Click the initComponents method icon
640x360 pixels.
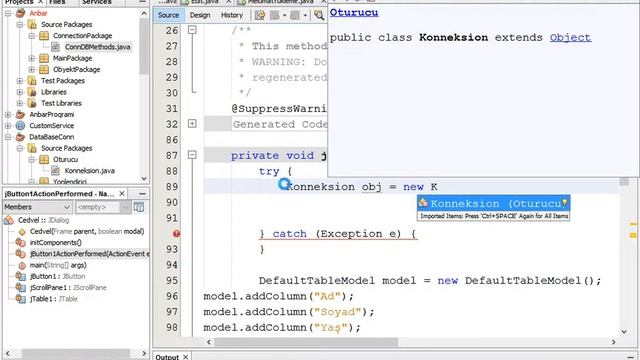pos(20,242)
